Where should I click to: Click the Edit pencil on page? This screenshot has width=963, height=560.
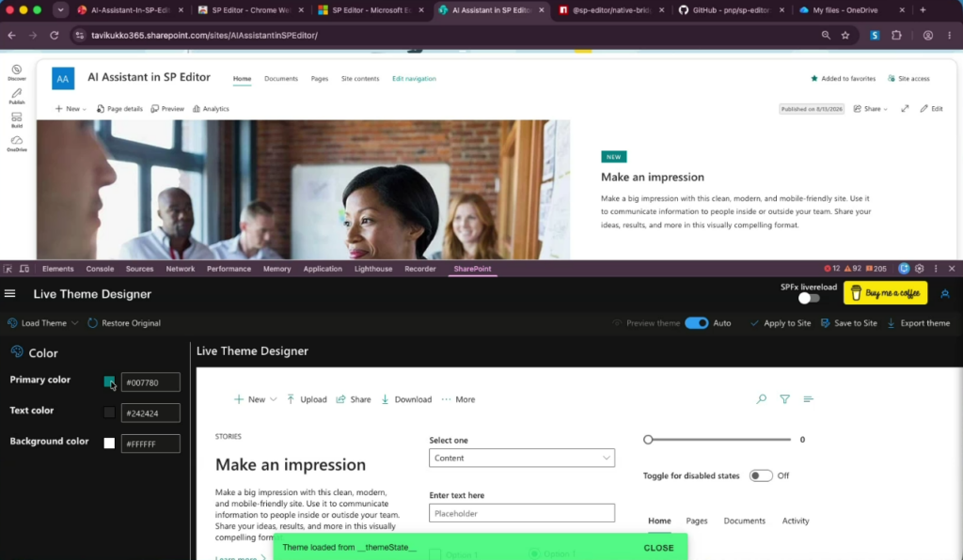point(931,109)
